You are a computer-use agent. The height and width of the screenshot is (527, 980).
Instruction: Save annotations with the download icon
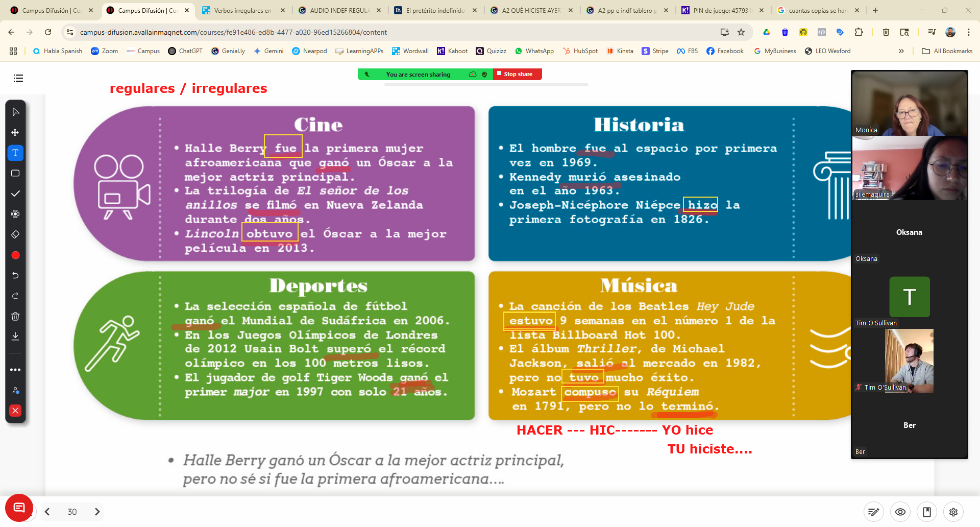coord(15,336)
